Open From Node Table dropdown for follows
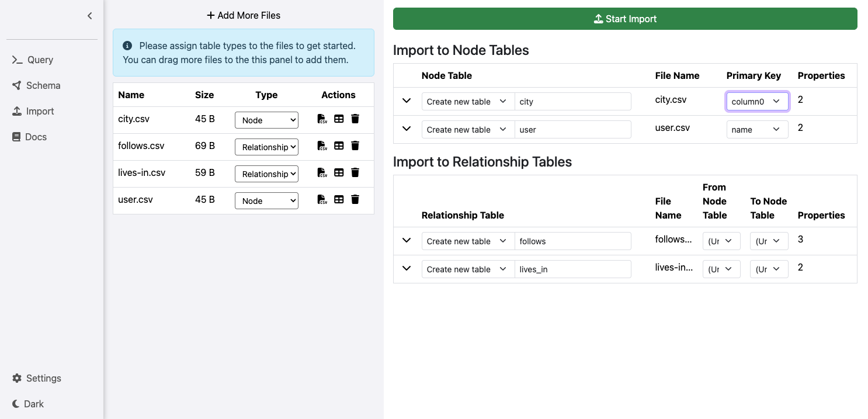 tap(721, 241)
